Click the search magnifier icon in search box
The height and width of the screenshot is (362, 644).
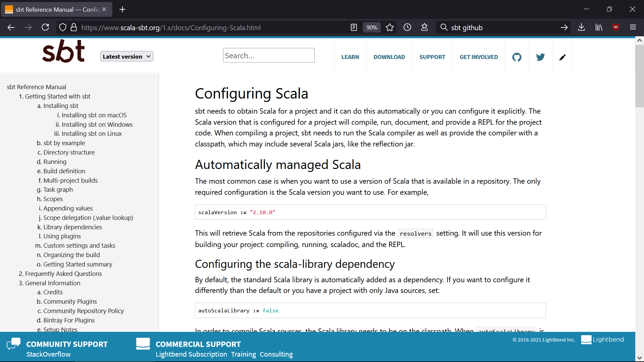pyautogui.click(x=444, y=27)
